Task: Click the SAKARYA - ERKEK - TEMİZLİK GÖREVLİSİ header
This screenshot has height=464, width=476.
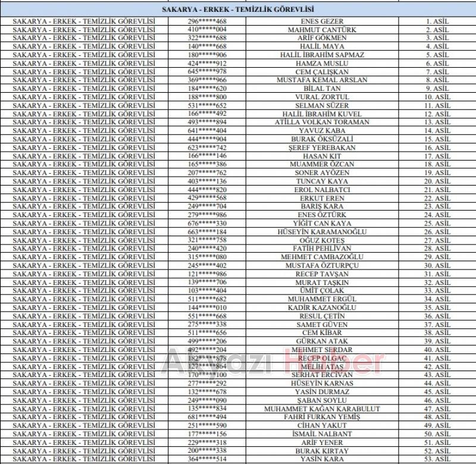Action: pos(238,10)
